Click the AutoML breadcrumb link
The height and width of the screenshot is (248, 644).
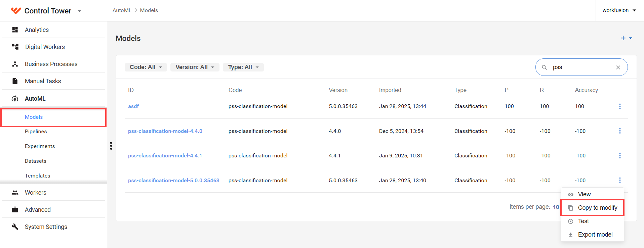tap(122, 10)
